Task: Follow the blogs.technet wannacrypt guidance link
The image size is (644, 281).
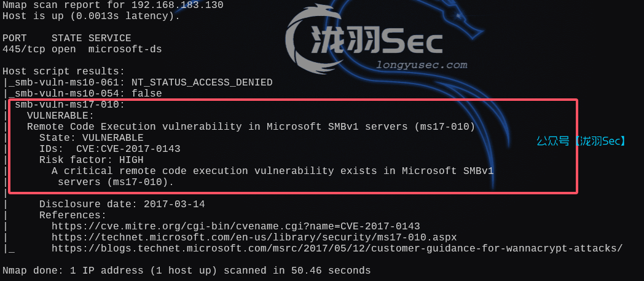Action: coord(337,248)
